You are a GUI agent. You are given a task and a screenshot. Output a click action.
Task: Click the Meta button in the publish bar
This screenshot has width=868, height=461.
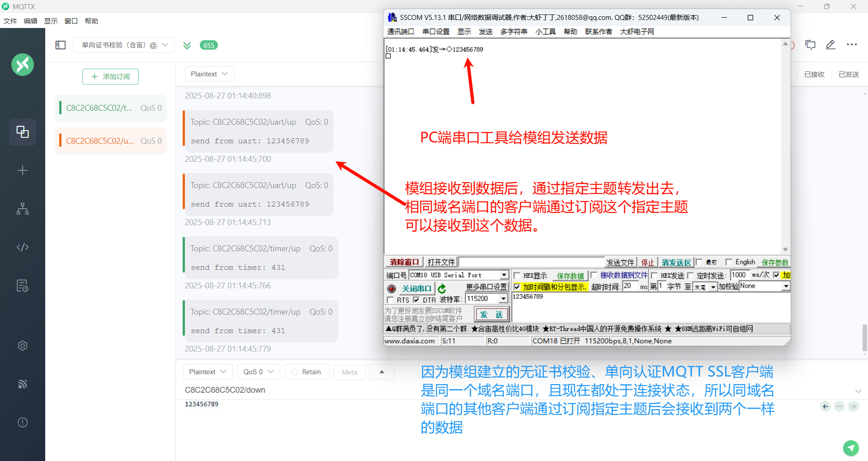click(x=349, y=372)
